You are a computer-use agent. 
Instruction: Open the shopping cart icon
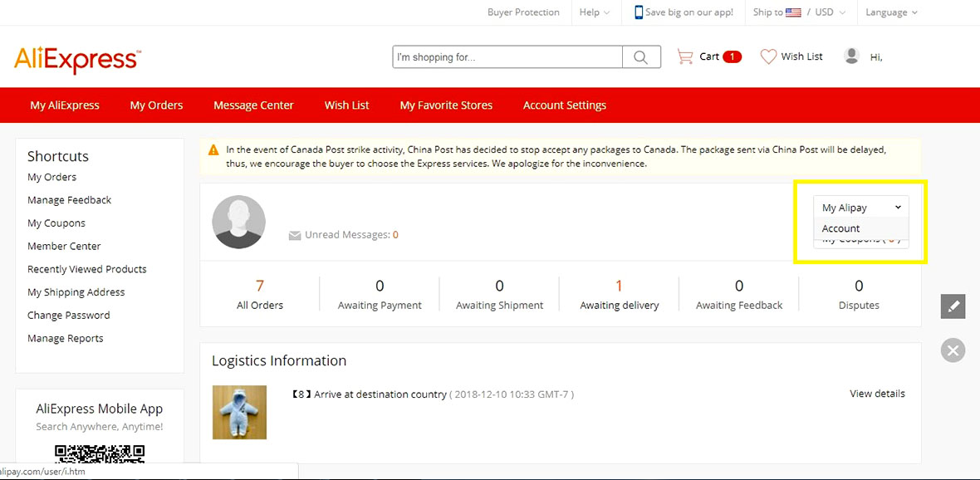(x=685, y=56)
